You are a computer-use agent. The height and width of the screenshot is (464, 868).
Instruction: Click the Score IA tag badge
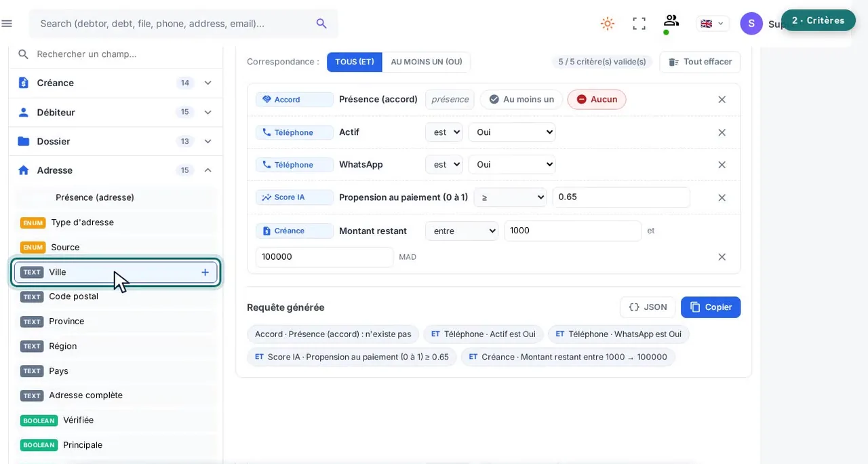point(294,197)
